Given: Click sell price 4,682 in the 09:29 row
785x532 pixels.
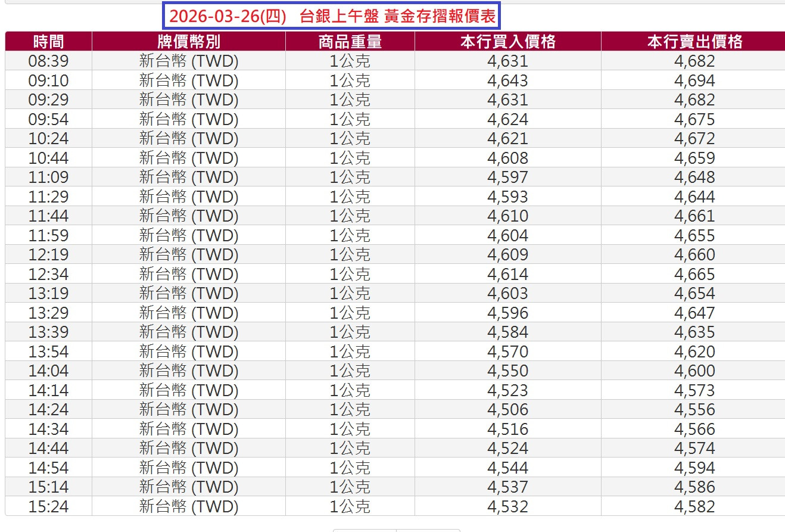Looking at the screenshot, I should pyautogui.click(x=694, y=99).
